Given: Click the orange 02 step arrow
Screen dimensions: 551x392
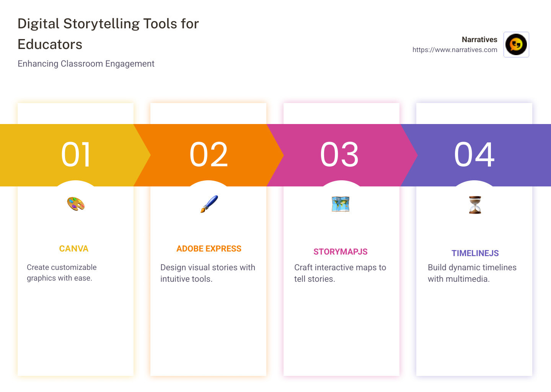Looking at the screenshot, I should click(209, 155).
